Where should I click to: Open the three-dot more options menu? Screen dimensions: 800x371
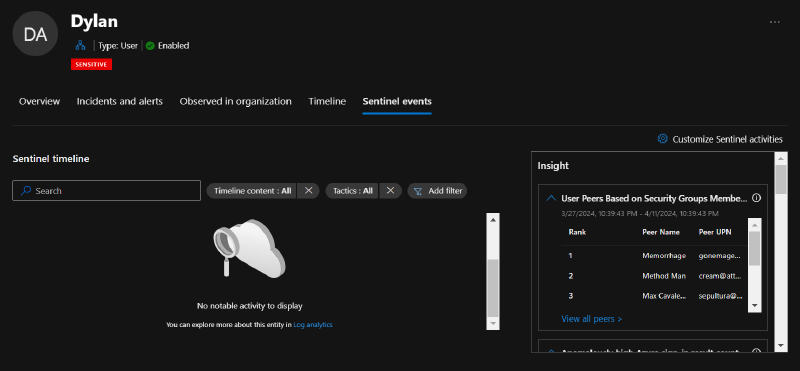[x=774, y=22]
